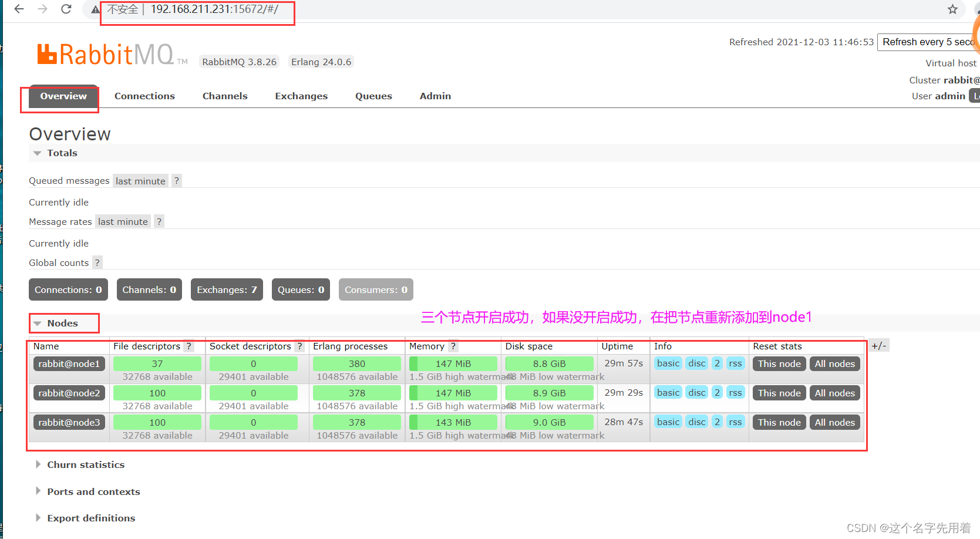Image resolution: width=980 pixels, height=539 pixels.
Task: Click basic tag in rabbit@node1 row
Action: (668, 363)
